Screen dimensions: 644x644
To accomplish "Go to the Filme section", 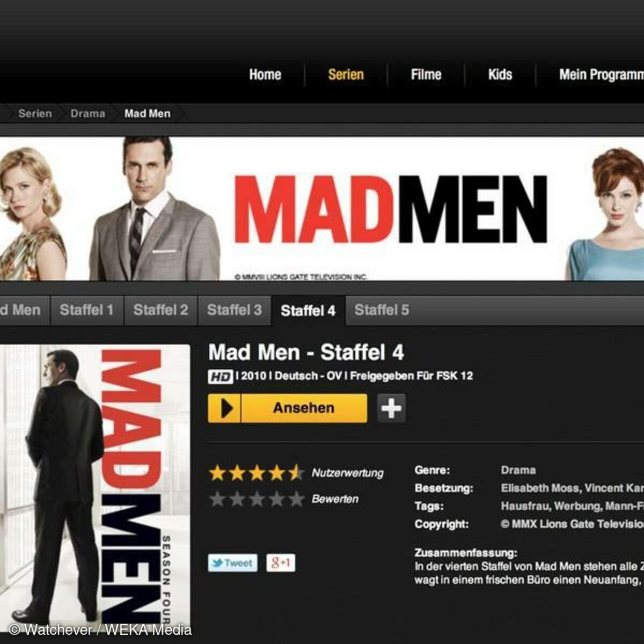I will click(x=426, y=75).
